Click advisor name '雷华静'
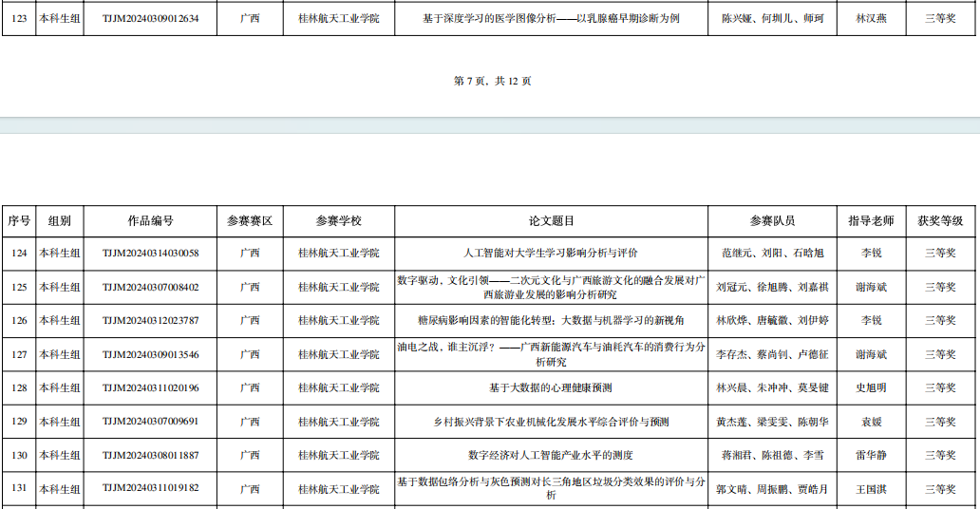 (x=870, y=455)
